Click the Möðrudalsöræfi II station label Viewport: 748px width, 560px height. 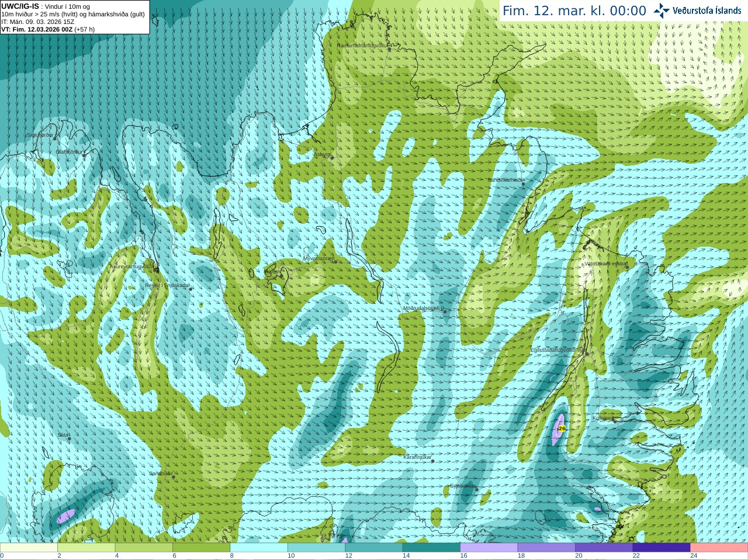coord(424,308)
